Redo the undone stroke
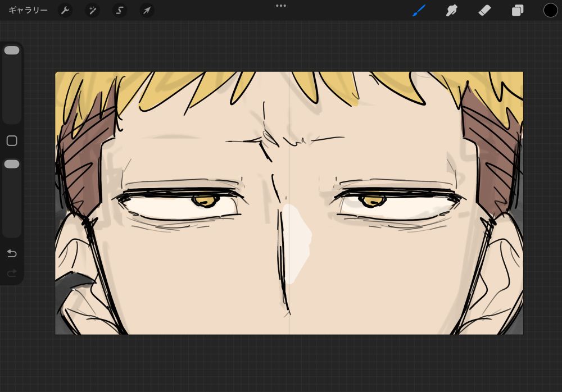 (12, 274)
